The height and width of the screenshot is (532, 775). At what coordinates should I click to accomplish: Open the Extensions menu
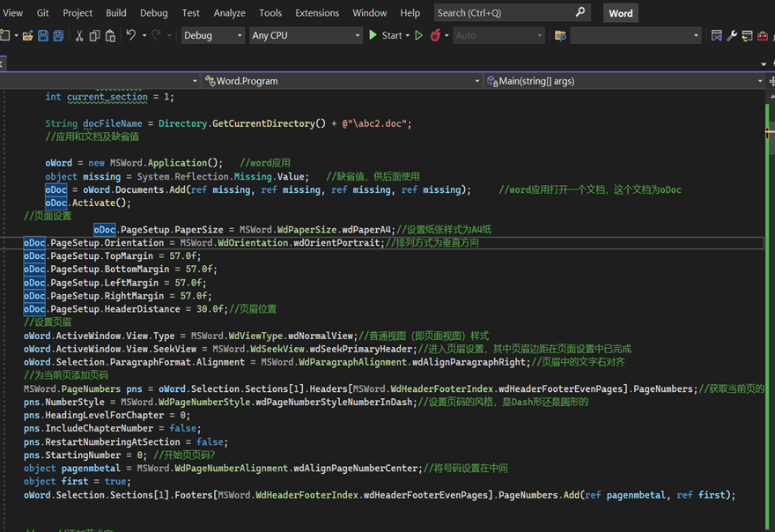(317, 13)
